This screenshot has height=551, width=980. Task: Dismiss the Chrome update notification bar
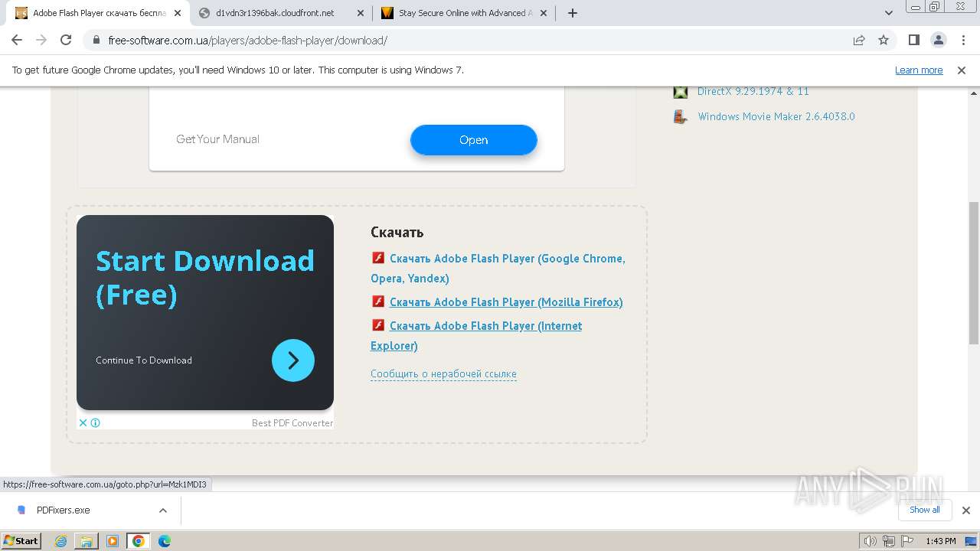coord(962,70)
